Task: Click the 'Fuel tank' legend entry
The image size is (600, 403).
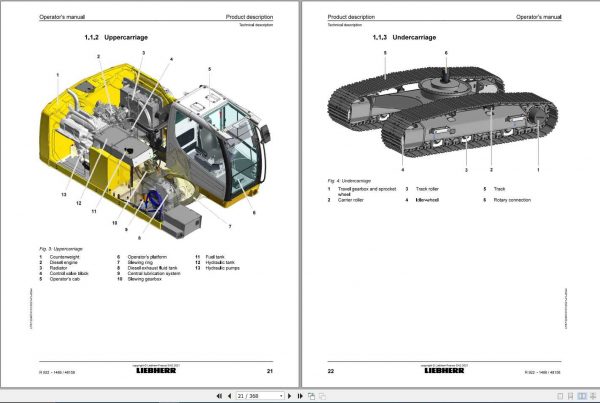Action: point(215,257)
